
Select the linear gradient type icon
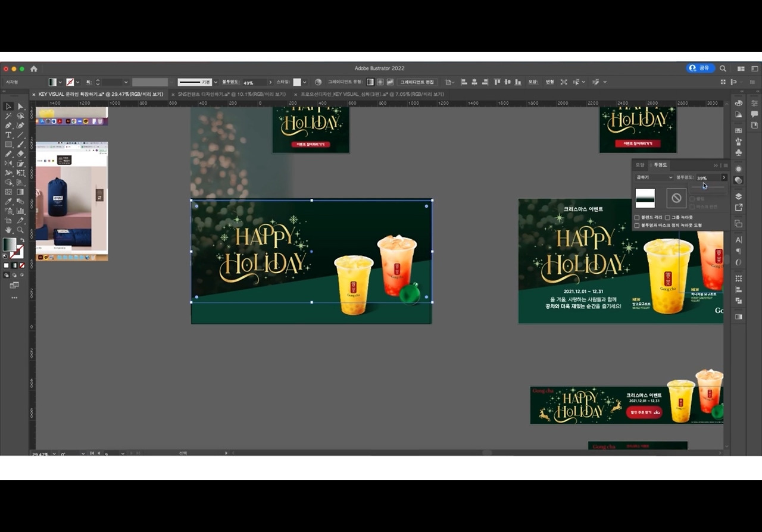click(x=370, y=82)
